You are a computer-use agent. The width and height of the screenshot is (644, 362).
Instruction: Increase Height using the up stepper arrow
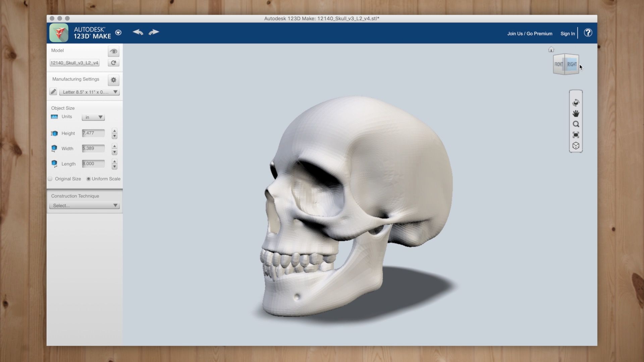[x=114, y=131]
